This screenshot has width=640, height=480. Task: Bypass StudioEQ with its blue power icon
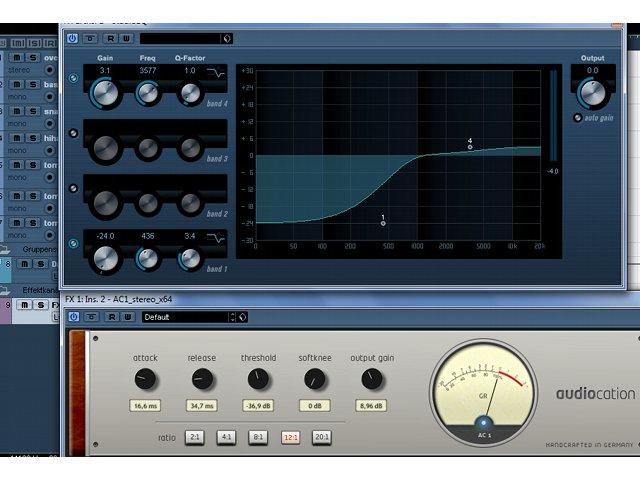[72, 38]
